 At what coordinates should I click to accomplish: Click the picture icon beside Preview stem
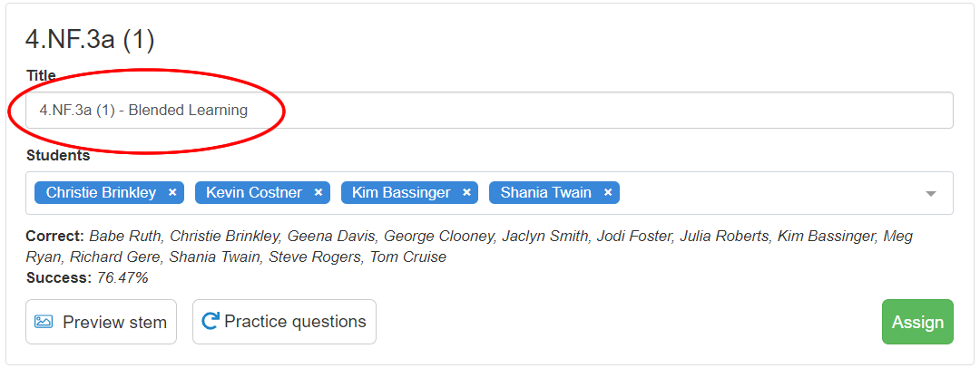[x=44, y=322]
